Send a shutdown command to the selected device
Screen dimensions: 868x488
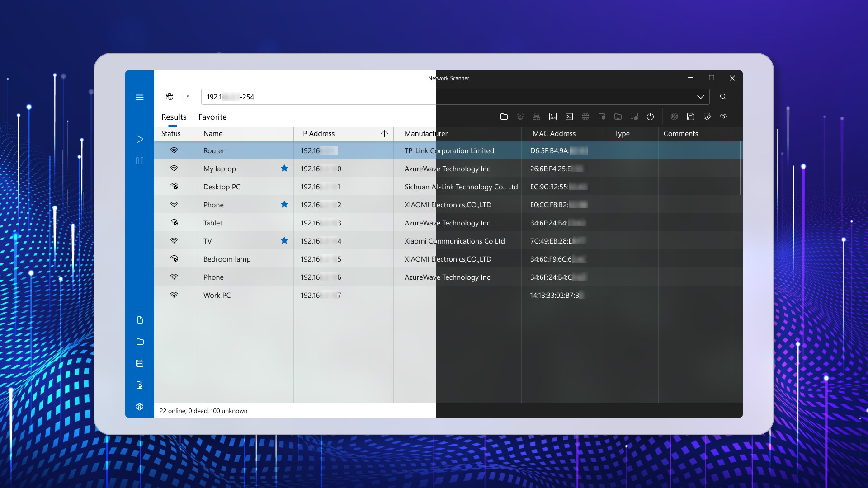[x=651, y=117]
